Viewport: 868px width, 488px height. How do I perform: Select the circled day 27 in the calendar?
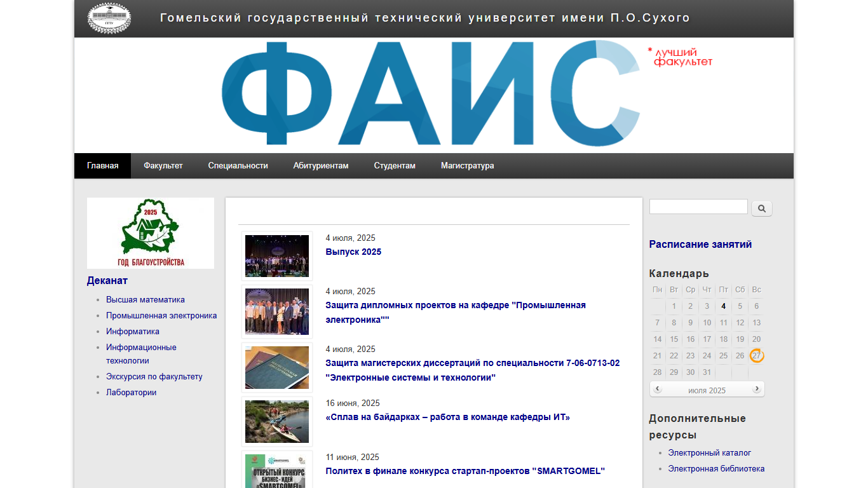756,356
